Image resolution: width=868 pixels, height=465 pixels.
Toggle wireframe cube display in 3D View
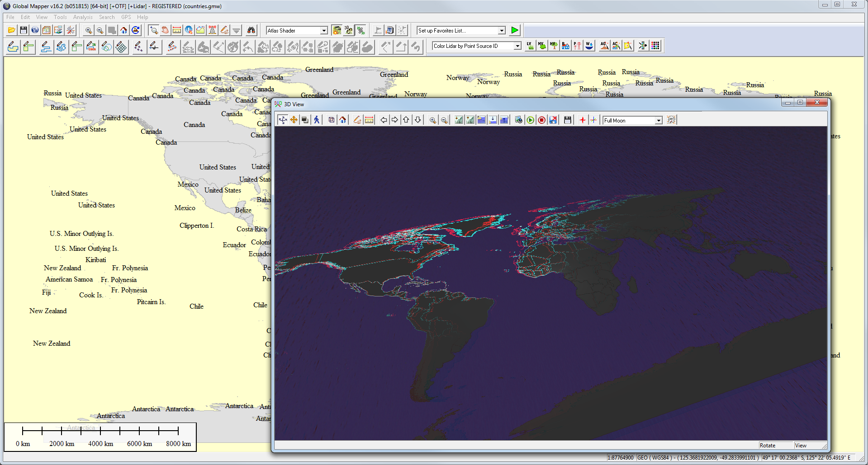pyautogui.click(x=332, y=120)
